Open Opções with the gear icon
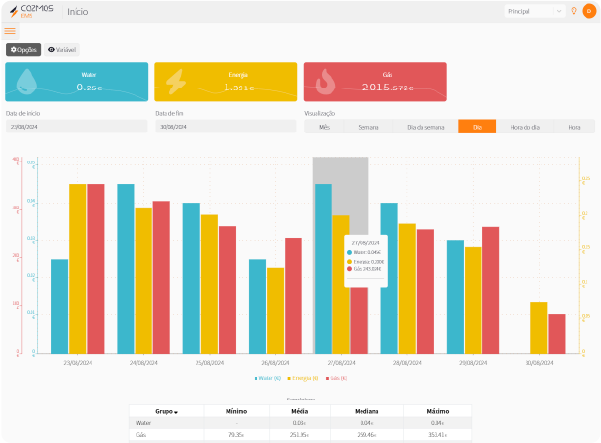Viewport: 601px width, 443px height. 24,49
